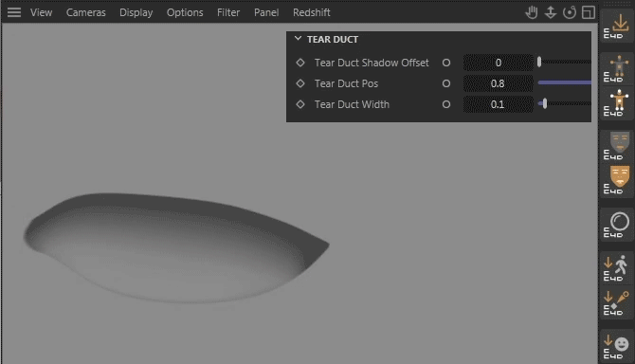Click the orbit rotate view icon
The width and height of the screenshot is (635, 364).
pyautogui.click(x=570, y=12)
